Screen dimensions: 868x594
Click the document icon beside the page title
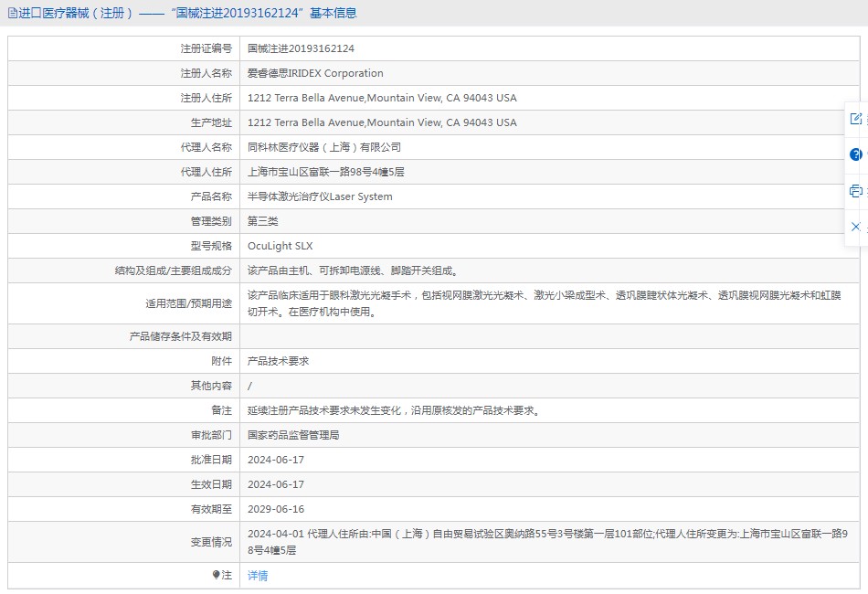coord(12,14)
